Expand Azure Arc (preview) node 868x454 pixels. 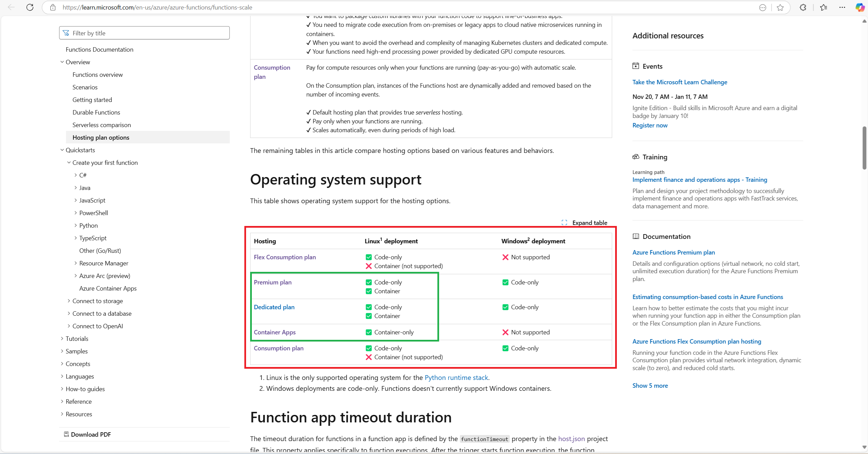click(x=75, y=276)
